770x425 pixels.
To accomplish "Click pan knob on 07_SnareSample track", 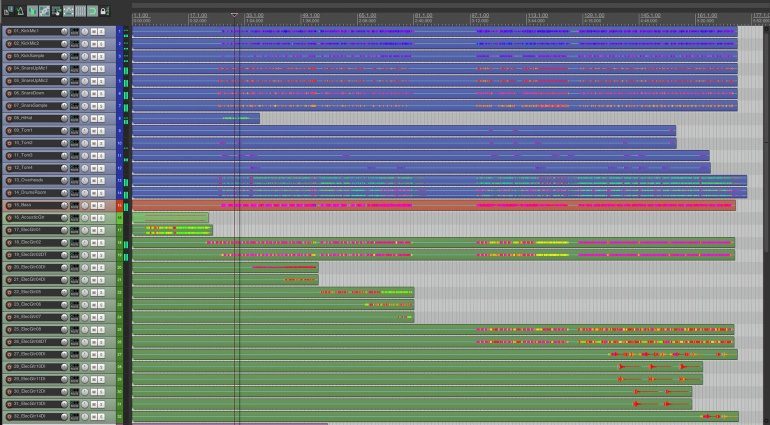I will (85, 106).
